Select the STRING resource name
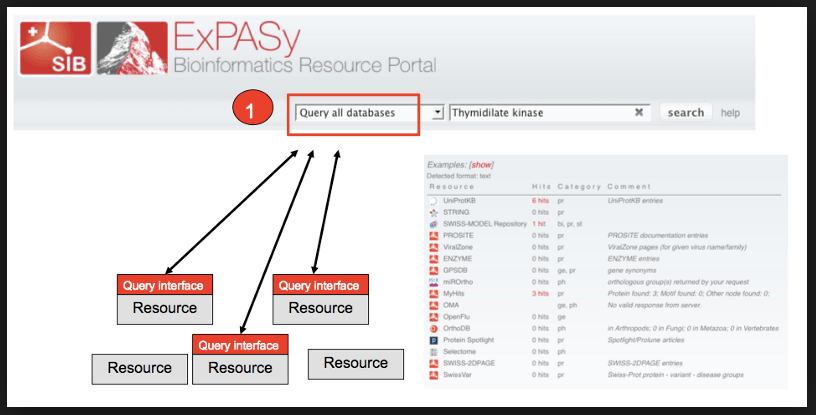 click(456, 212)
